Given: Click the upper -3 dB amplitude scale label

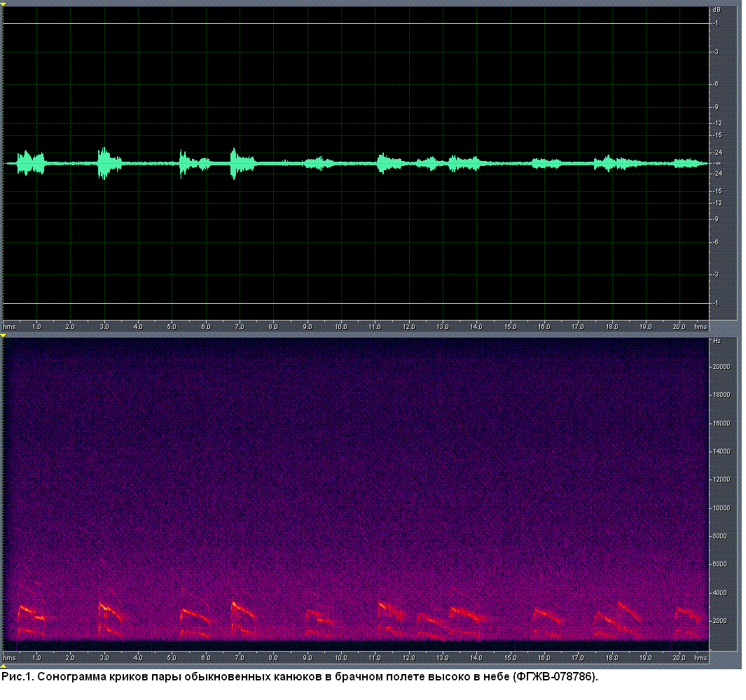Looking at the screenshot, I should click(716, 52).
